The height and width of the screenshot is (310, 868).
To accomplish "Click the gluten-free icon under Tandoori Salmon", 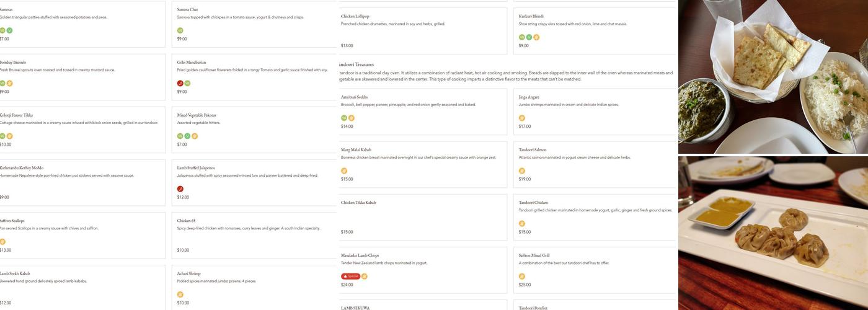I will (x=522, y=170).
